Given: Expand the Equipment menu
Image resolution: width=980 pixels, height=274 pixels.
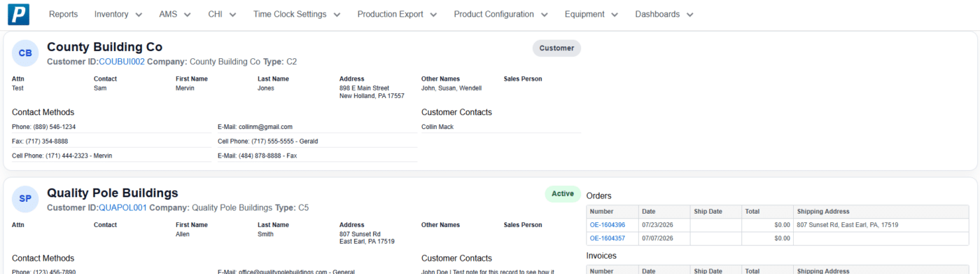Looking at the screenshot, I should [x=591, y=14].
